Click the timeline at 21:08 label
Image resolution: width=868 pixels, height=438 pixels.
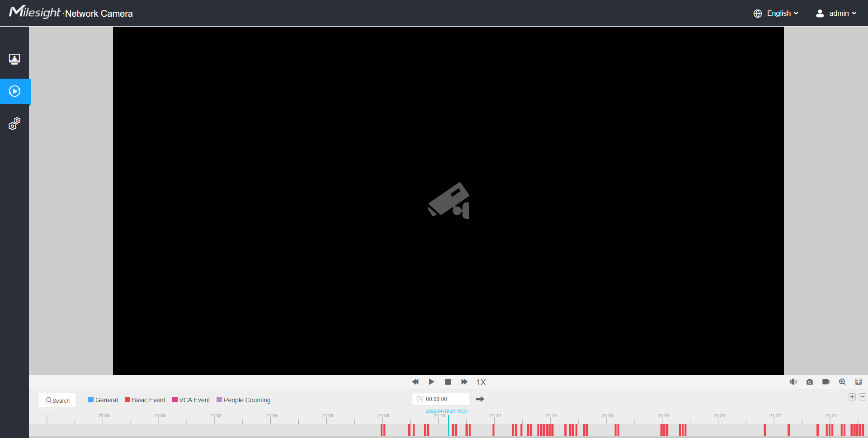383,416
